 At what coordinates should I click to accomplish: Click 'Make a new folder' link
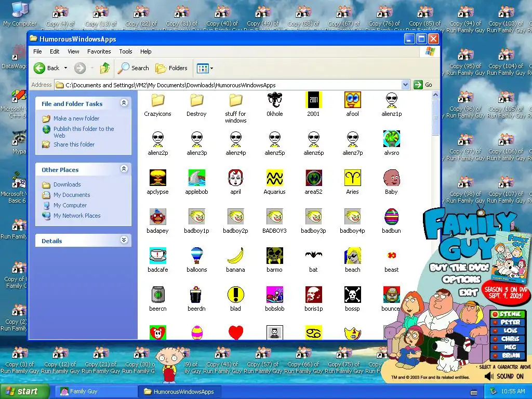[76, 118]
